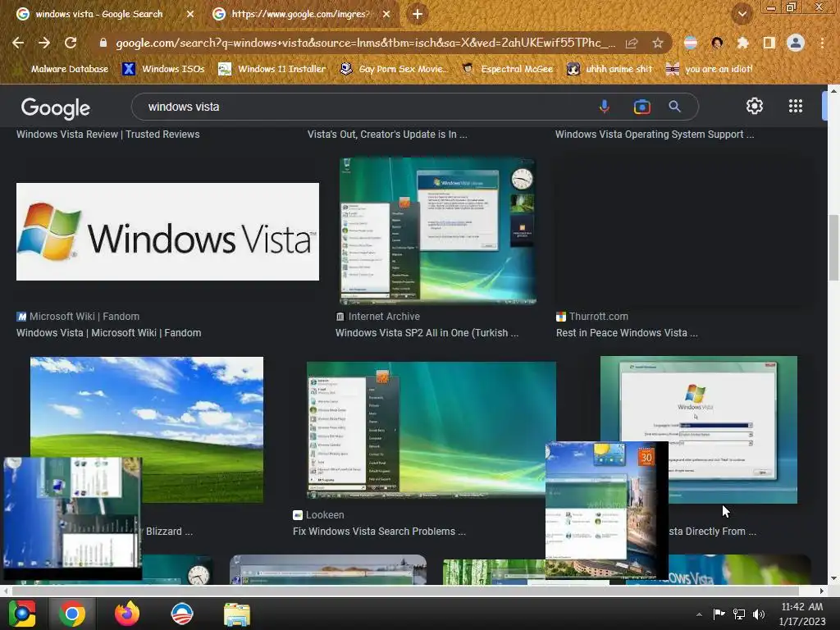This screenshot has width=840, height=630.
Task: Click the 'windows vista' search field
Action: click(364, 107)
